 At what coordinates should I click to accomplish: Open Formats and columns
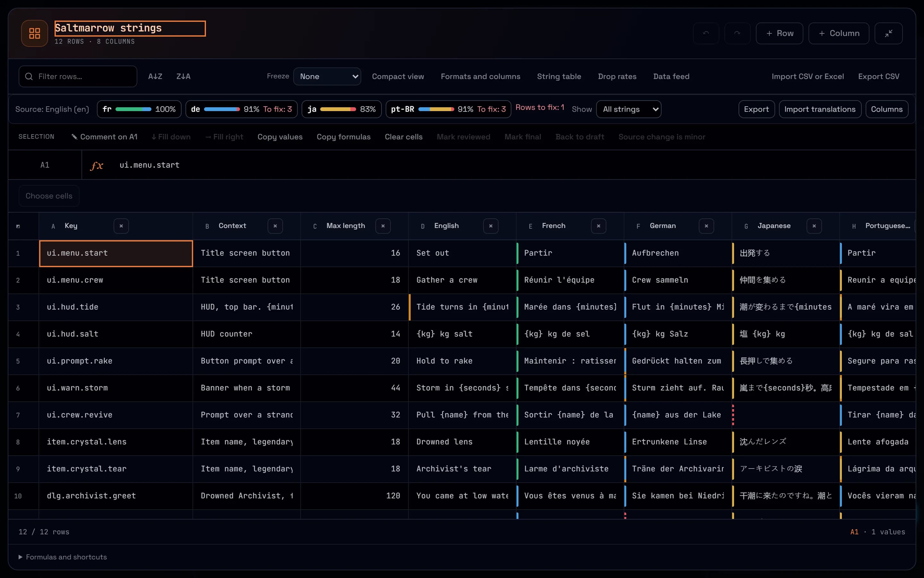(480, 76)
